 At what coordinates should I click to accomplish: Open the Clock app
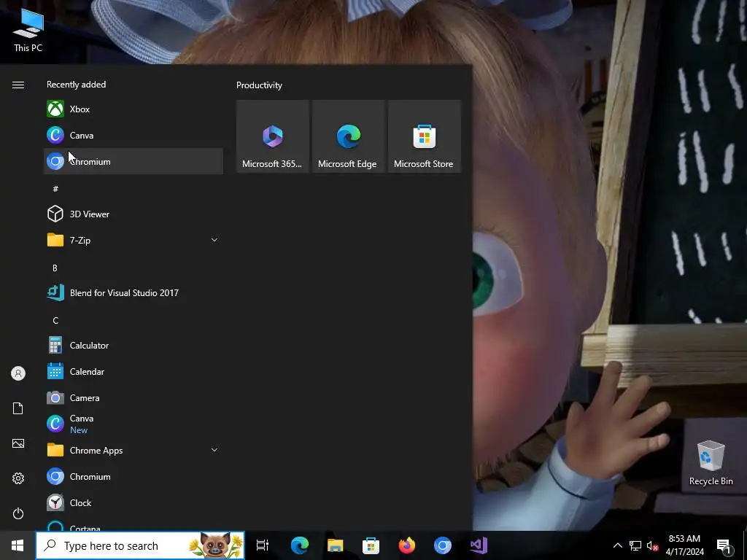133,502
